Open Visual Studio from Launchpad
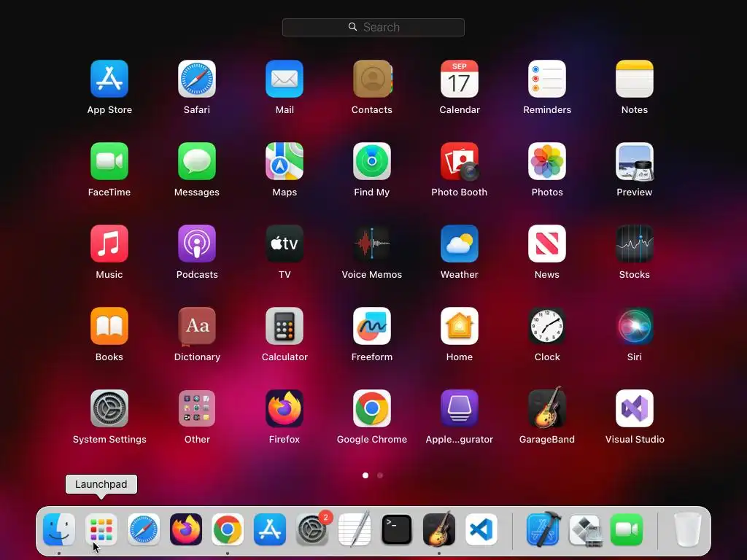 635,408
